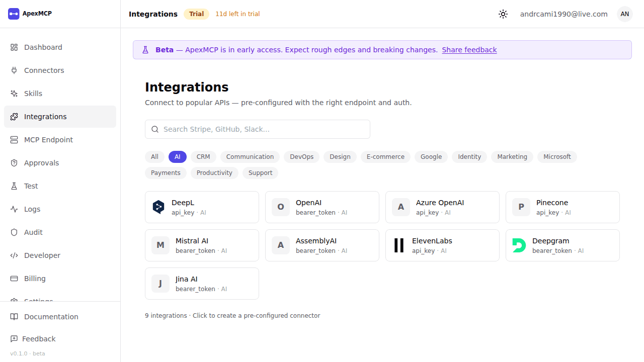
Task: Filter integrations by Identity
Action: [x=469, y=157]
